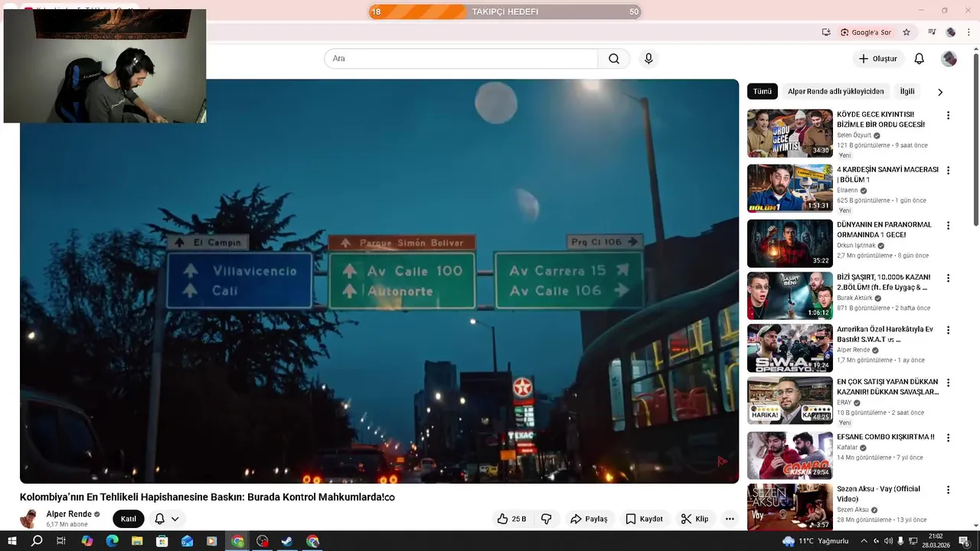Open Alper Rende channel name link
The height and width of the screenshot is (551, 980).
coord(69,514)
